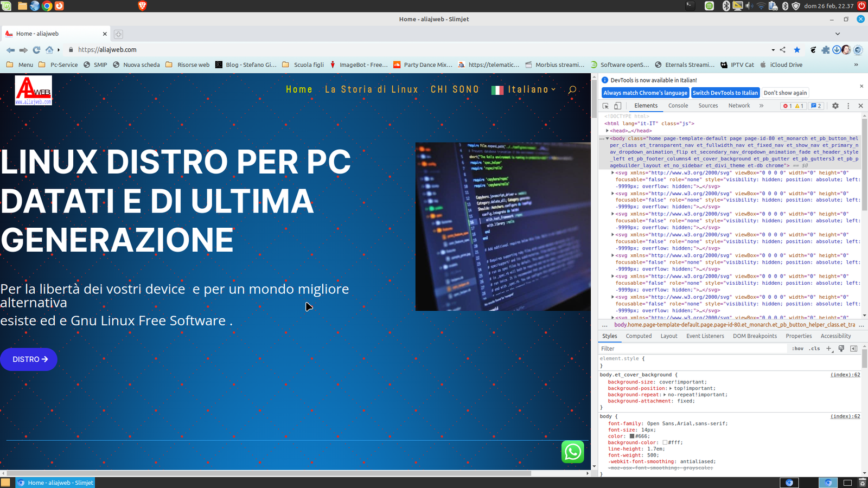This screenshot has height=488, width=868.
Task: Click the #666 color swatch
Action: [631, 436]
